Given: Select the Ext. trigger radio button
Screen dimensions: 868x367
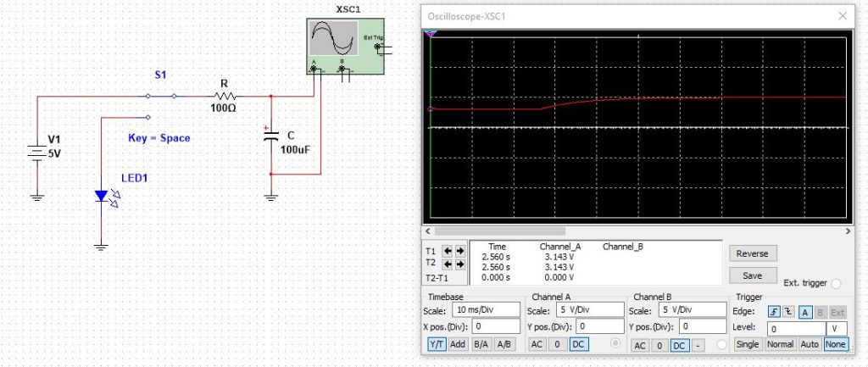Looking at the screenshot, I should 835,283.
